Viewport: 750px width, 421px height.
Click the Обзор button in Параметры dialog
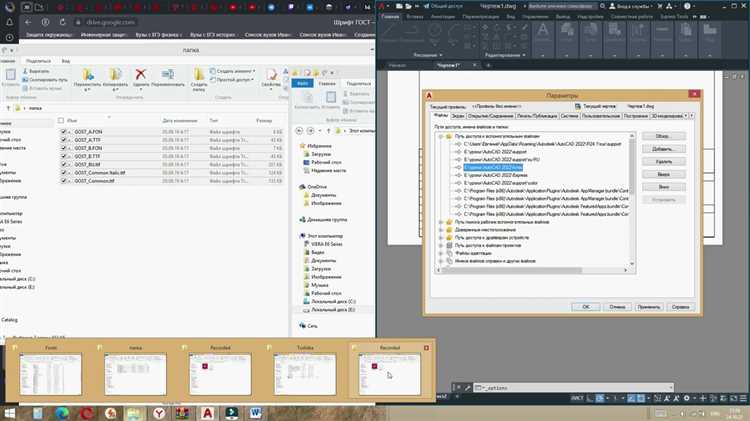coord(662,135)
